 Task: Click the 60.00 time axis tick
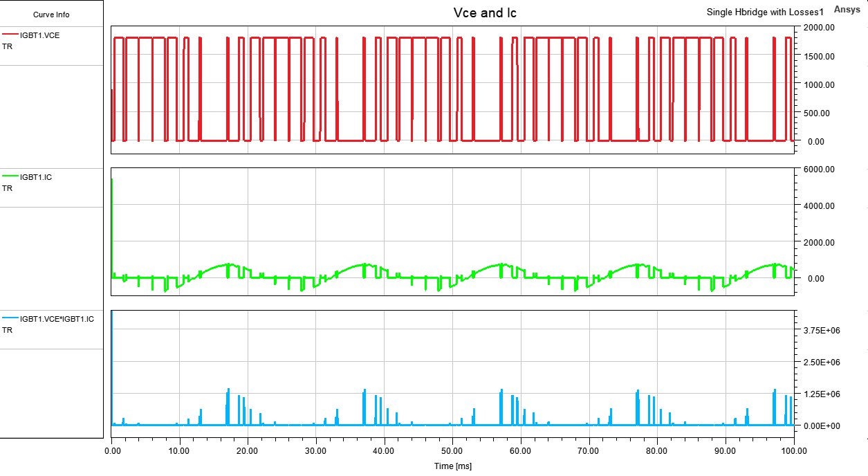tap(521, 450)
